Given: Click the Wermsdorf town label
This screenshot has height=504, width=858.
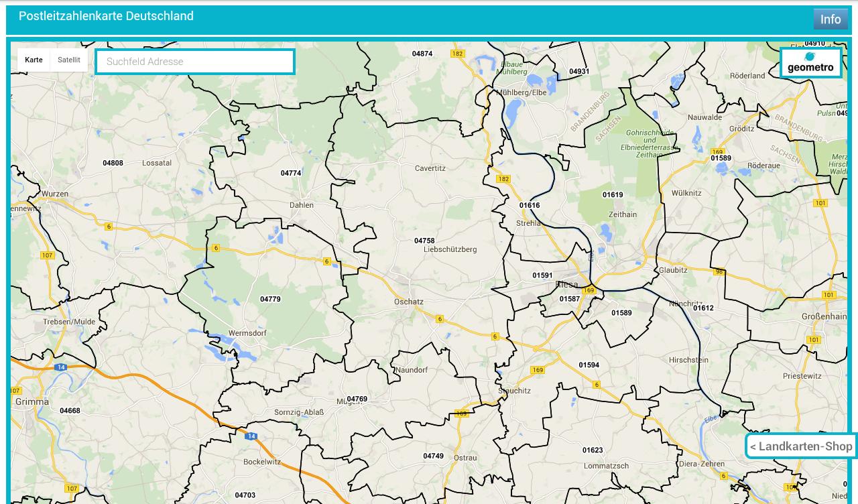Looking at the screenshot, I should pyautogui.click(x=247, y=333).
